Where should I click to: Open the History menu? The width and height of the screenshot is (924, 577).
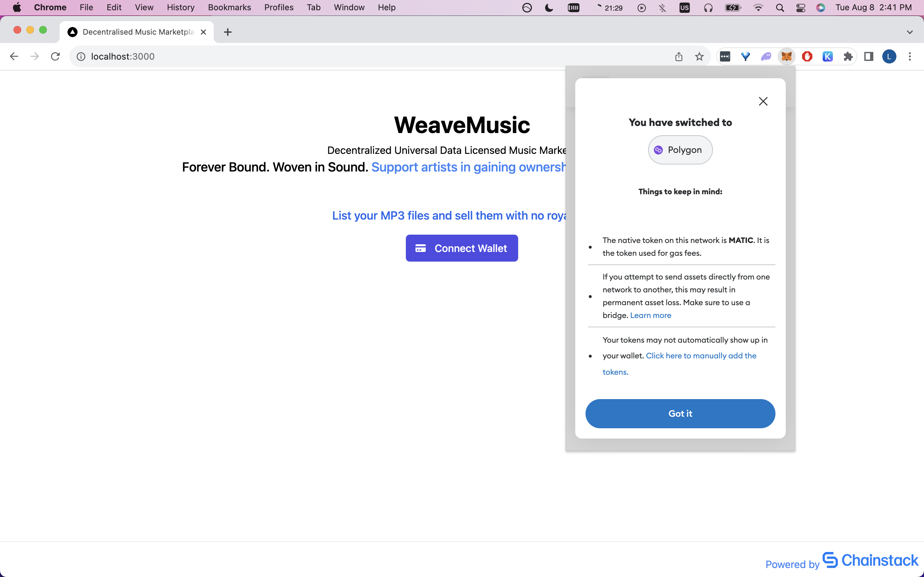(x=180, y=8)
